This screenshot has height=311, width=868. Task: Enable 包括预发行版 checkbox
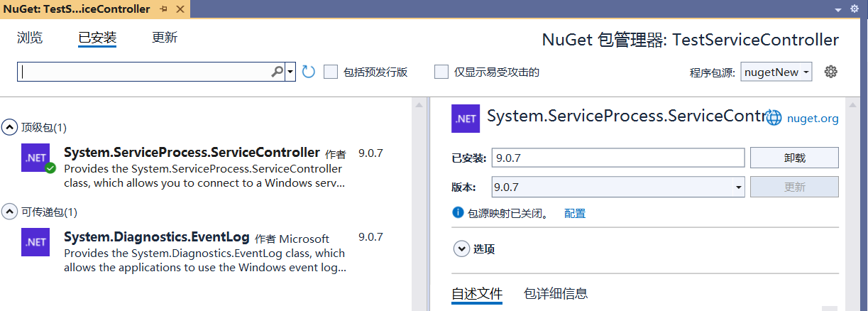pyautogui.click(x=330, y=72)
